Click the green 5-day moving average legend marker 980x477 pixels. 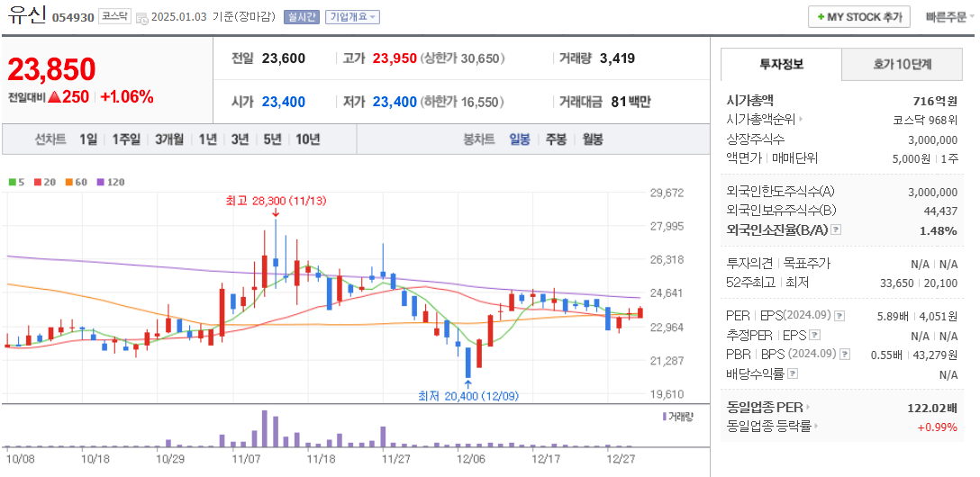13,183
